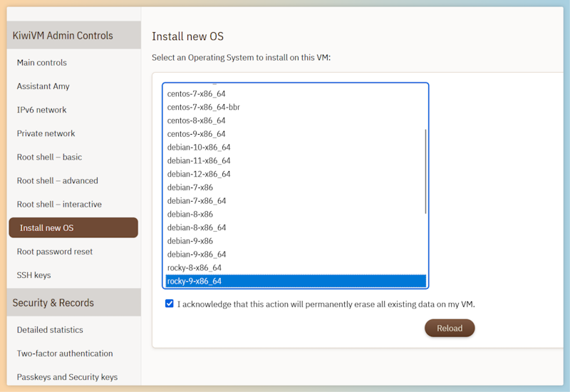This screenshot has height=392, width=570.
Task: Choose rocky-8-x86_64 in the list
Action: (295, 268)
